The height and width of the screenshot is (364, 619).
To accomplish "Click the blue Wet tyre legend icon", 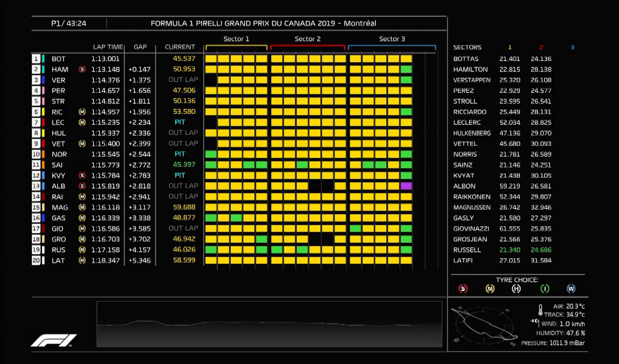I will (571, 289).
